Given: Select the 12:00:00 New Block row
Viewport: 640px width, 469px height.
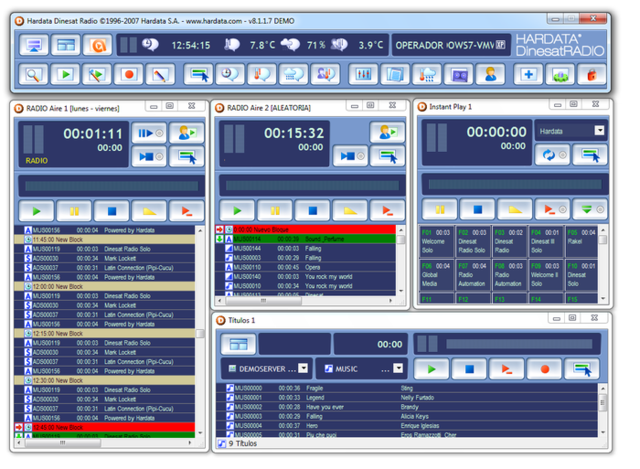Looking at the screenshot, I should tap(104, 287).
